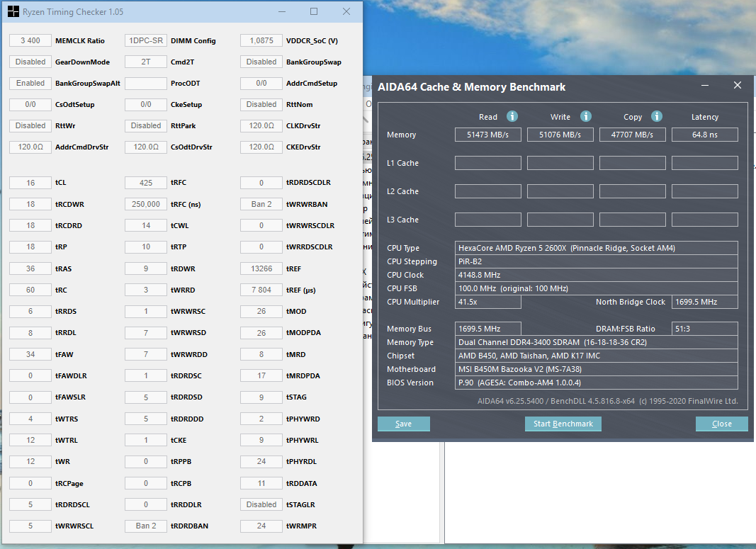This screenshot has width=756, height=549.
Task: Select the Cmd2T value field
Action: coord(146,62)
